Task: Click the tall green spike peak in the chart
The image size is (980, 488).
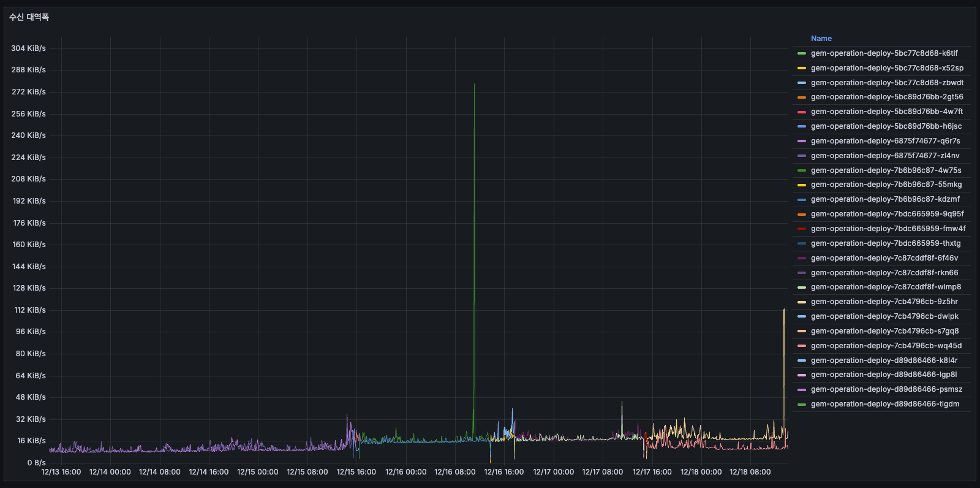Action: 474,85
